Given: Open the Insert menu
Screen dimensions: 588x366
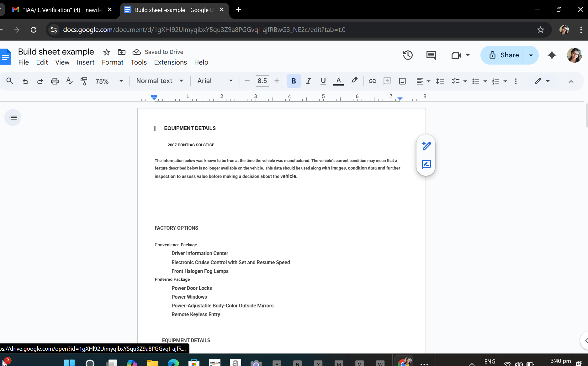Looking at the screenshot, I should coord(86,62).
